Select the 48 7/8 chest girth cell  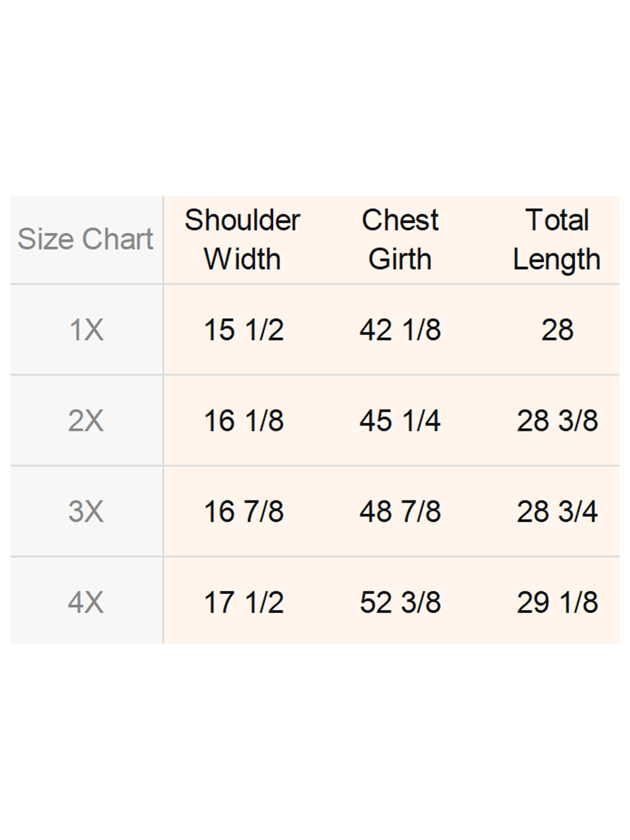(400, 512)
